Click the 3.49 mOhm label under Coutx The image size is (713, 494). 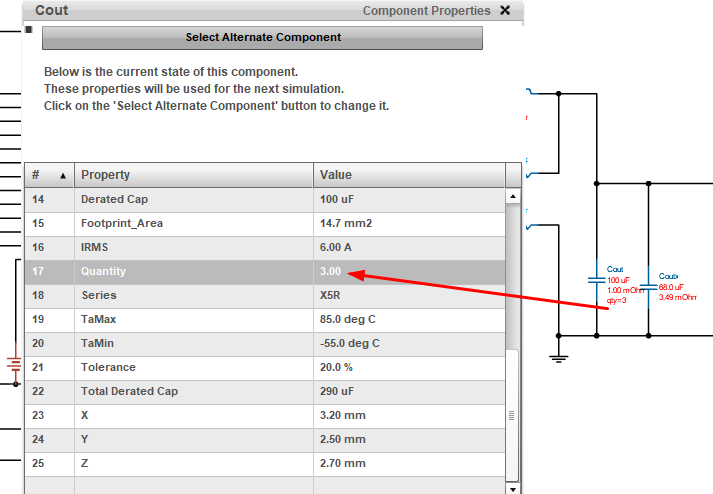pos(678,297)
